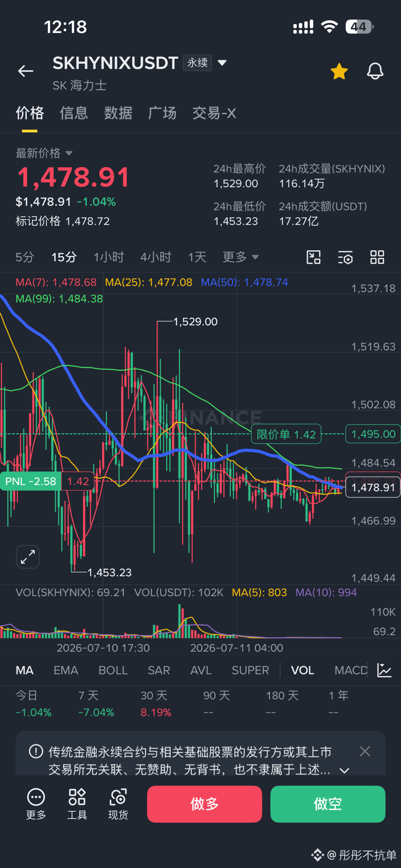Tap the battery indicator in status bar

coord(359,27)
